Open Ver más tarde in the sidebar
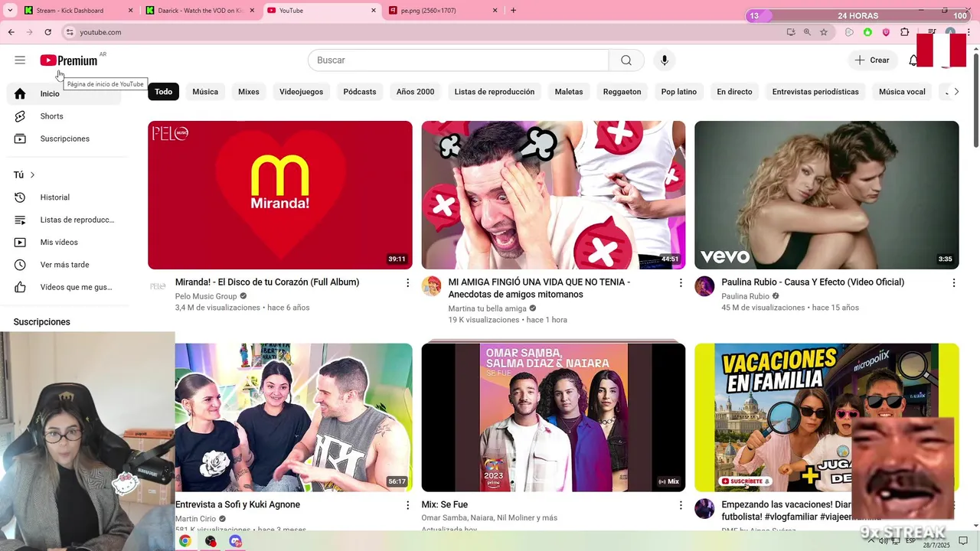 pyautogui.click(x=64, y=265)
